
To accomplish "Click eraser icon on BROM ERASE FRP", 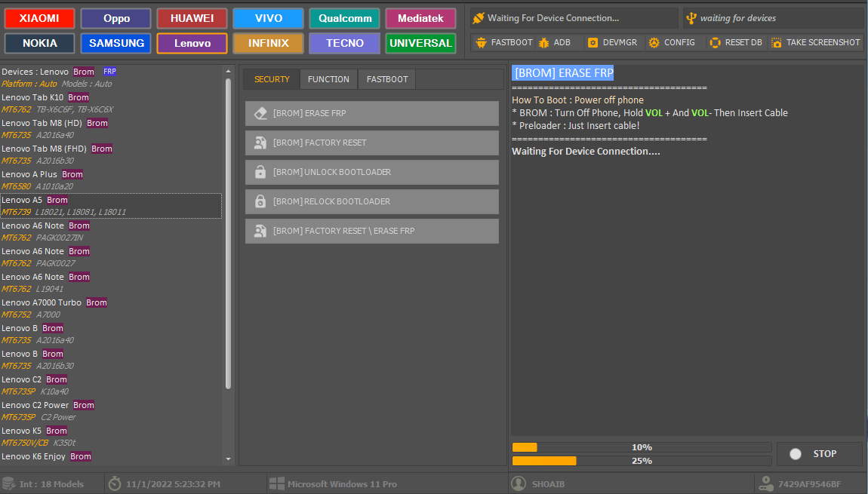I will coord(260,113).
